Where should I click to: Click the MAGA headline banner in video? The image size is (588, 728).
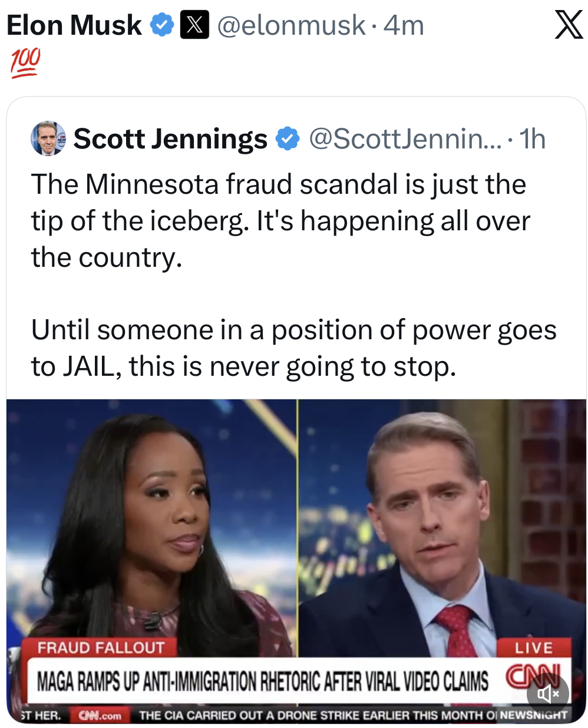(263, 681)
